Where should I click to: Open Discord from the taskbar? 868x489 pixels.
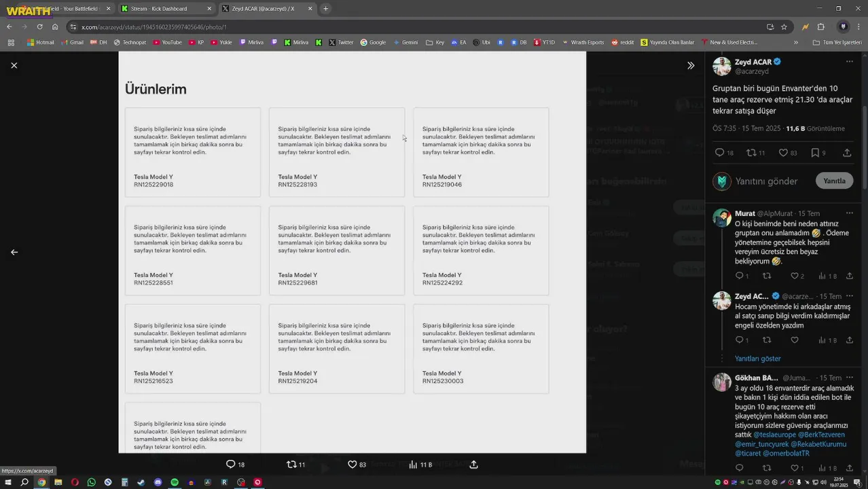(x=158, y=482)
